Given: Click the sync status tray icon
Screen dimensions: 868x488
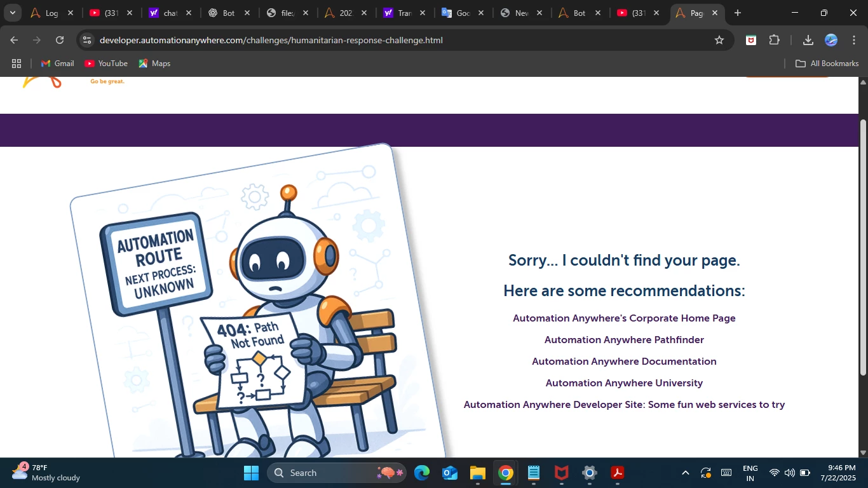Looking at the screenshot, I should tap(705, 473).
